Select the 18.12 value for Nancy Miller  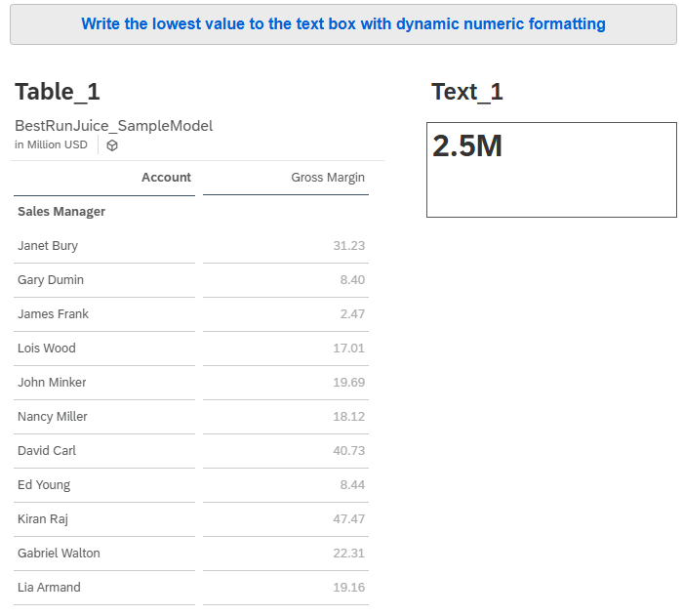point(348,417)
